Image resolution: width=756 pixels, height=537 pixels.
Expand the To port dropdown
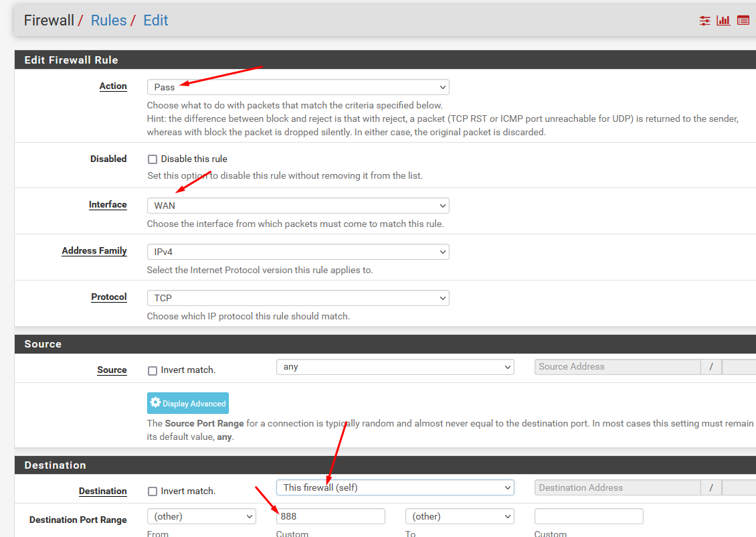pos(460,516)
